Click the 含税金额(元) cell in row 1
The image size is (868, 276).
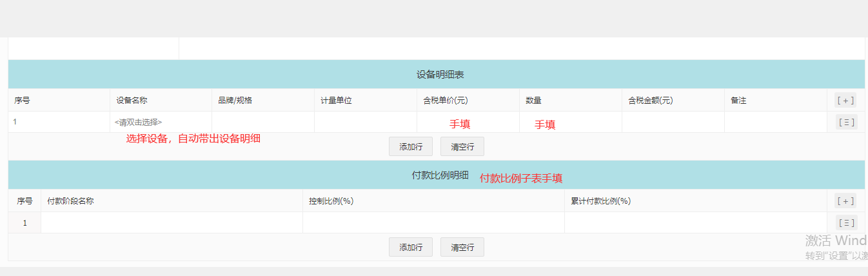tap(673, 122)
